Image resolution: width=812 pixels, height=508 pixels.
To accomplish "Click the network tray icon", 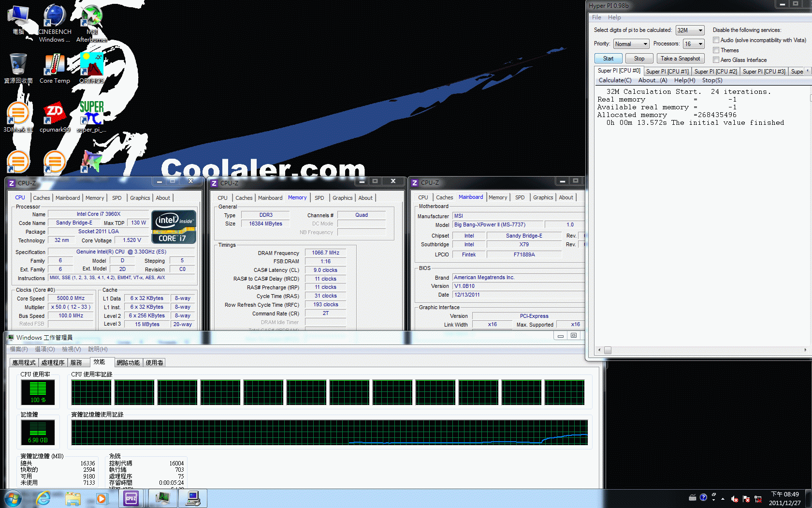I will (758, 499).
